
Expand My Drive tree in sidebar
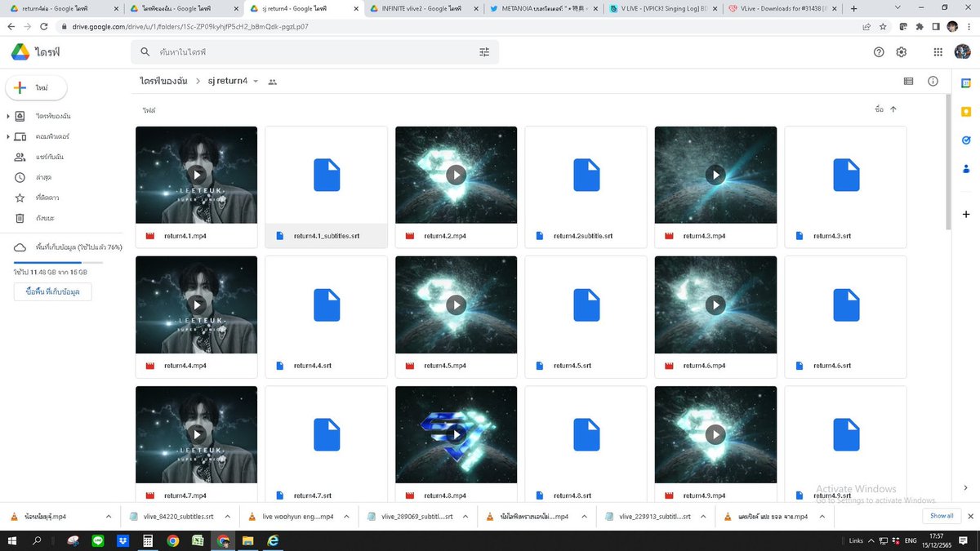point(8,116)
